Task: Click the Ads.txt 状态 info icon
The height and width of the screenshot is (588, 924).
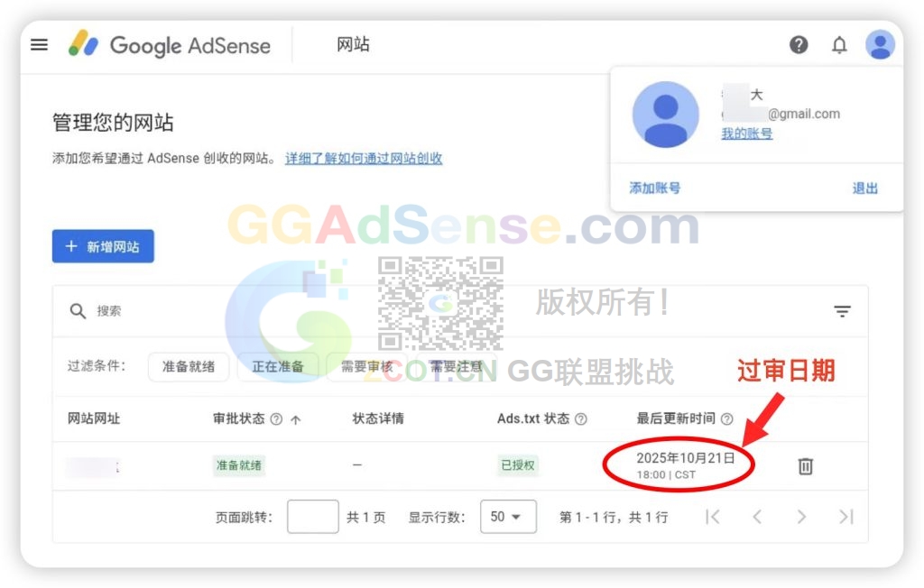Action: 580,418
